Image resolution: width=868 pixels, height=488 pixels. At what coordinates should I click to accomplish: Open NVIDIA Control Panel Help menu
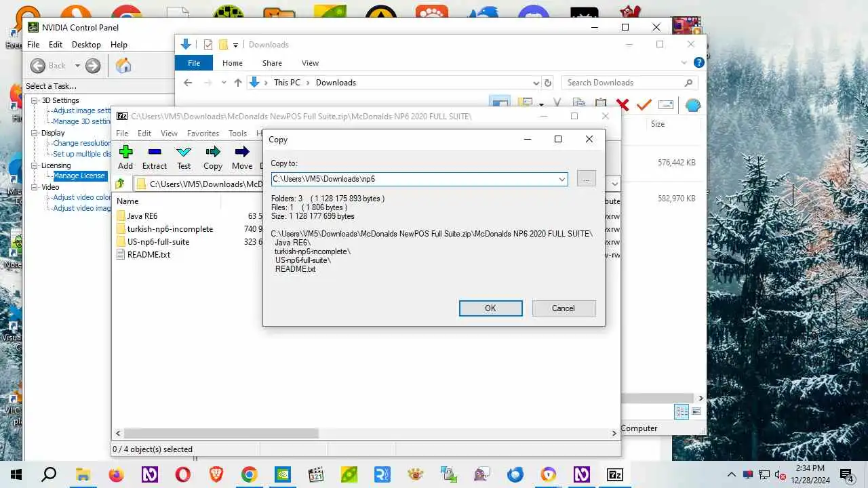tap(119, 45)
